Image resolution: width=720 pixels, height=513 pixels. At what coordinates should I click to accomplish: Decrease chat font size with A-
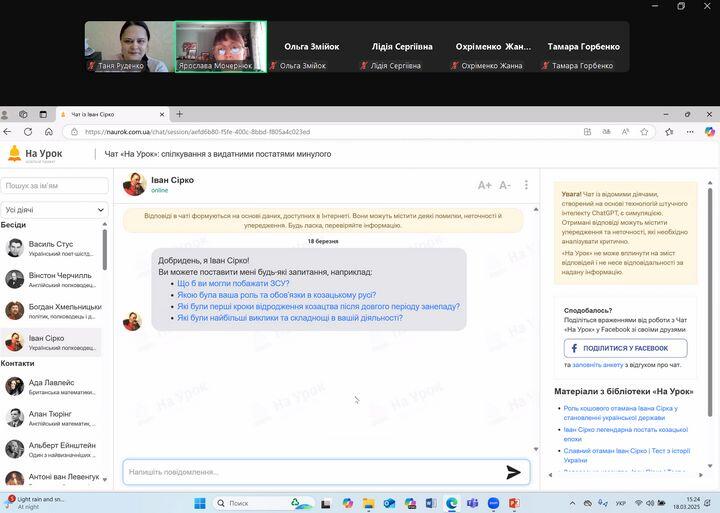click(505, 185)
